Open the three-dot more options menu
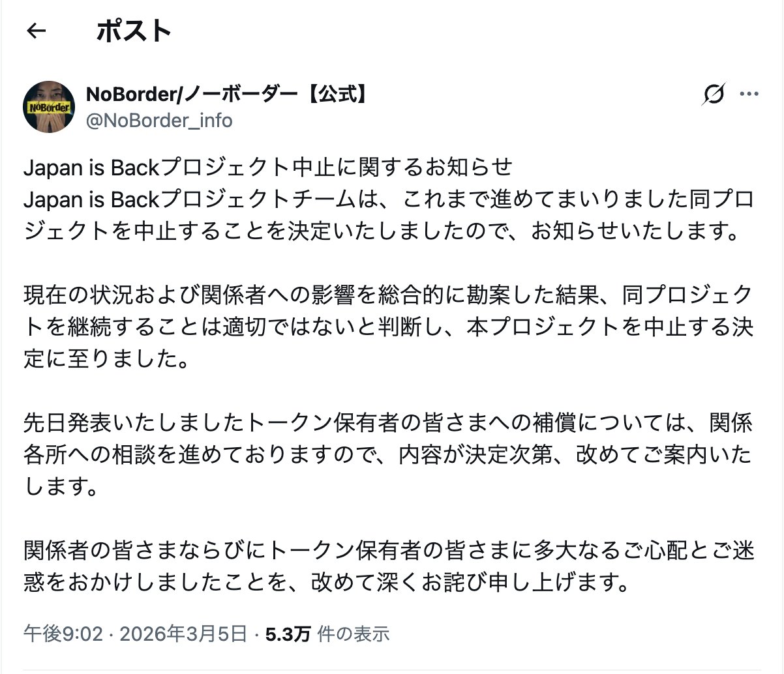The image size is (784, 674). point(749,95)
